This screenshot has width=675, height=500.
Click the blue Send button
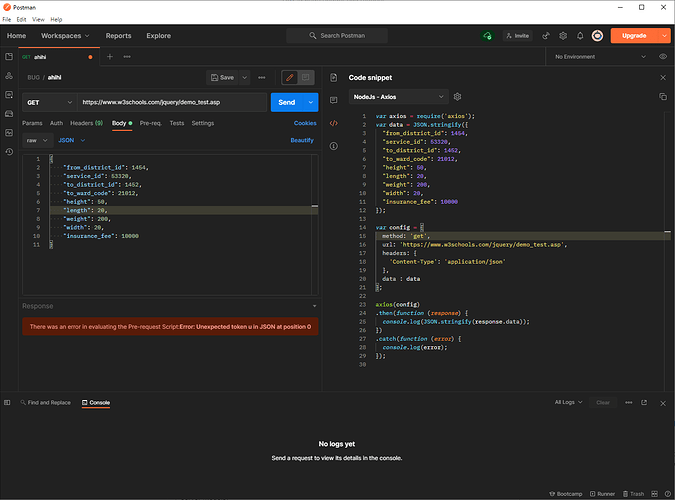click(x=287, y=102)
